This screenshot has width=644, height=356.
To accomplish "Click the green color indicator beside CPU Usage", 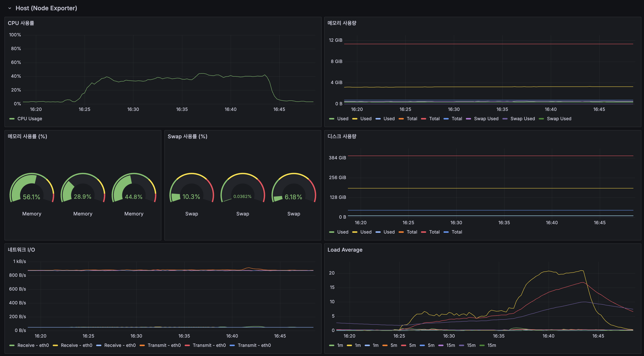I will click(x=12, y=119).
